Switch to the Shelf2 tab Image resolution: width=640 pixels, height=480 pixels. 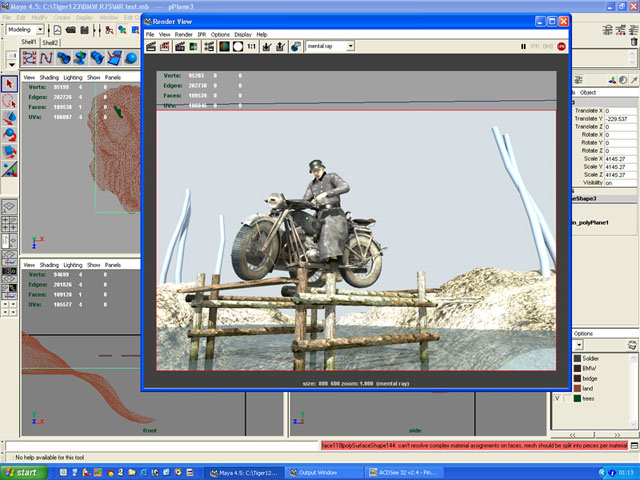(x=50, y=42)
